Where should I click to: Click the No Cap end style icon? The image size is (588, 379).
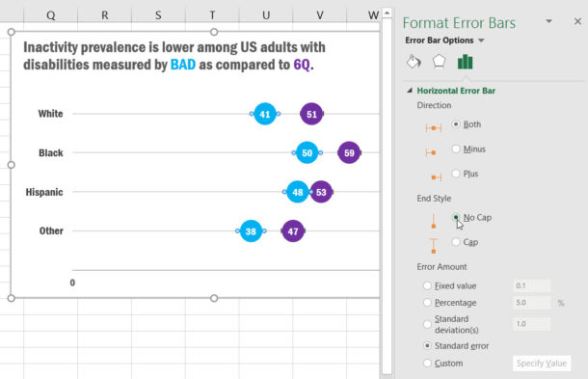[x=434, y=221]
